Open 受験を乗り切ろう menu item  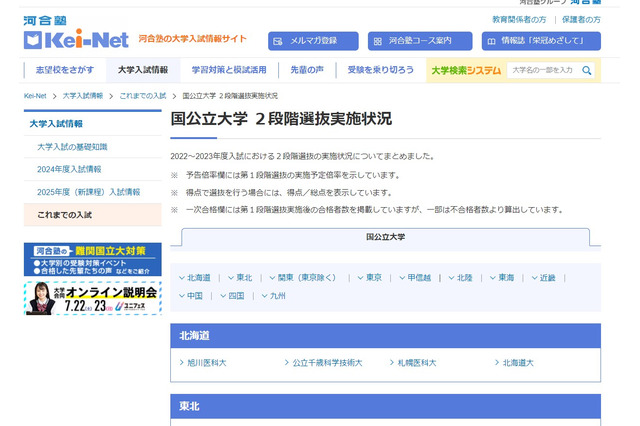pyautogui.click(x=380, y=70)
